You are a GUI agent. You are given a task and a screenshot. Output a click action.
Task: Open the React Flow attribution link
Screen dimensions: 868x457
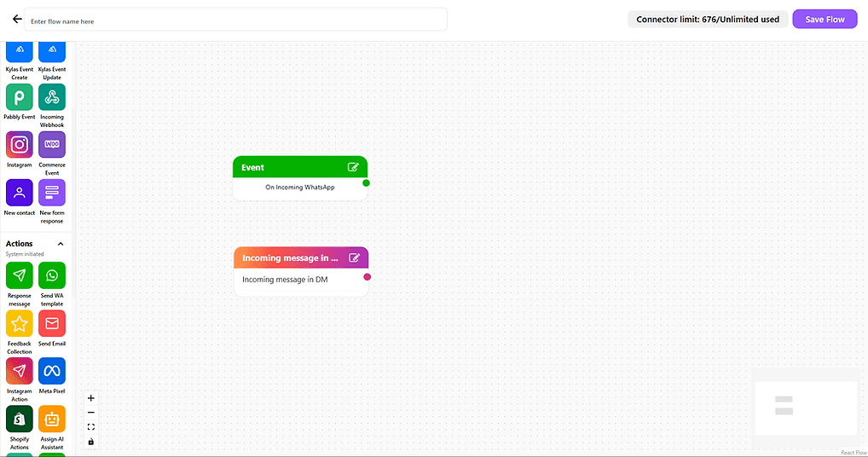coord(854,453)
